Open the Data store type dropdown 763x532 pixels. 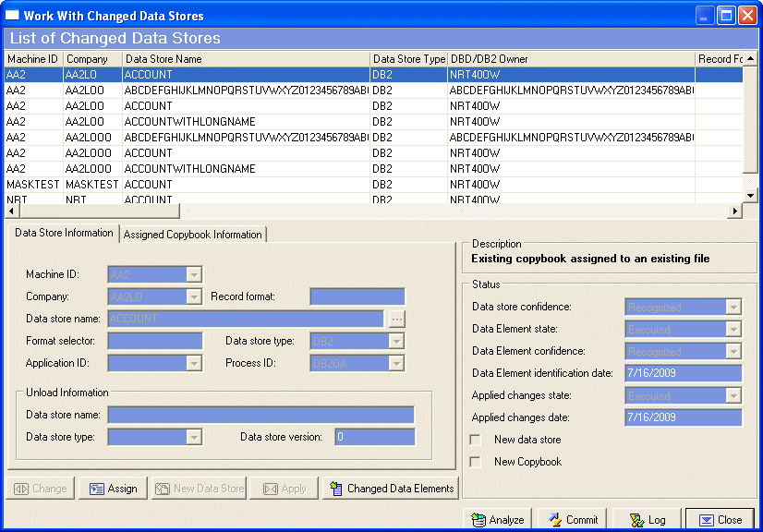tap(395, 341)
